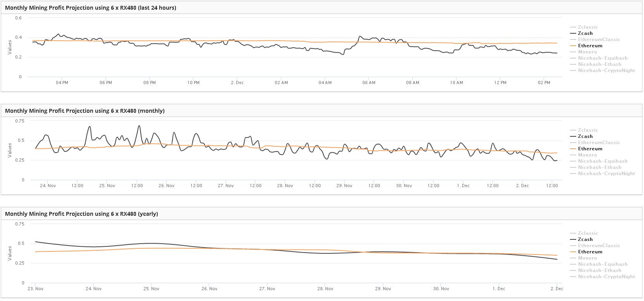Hide Zcash series in the monthly chart
Image resolution: width=644 pixels, height=301 pixels.
pos(581,136)
